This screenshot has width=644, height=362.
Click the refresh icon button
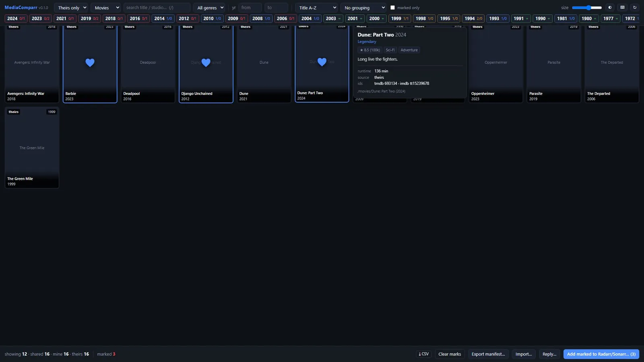tap(635, 8)
